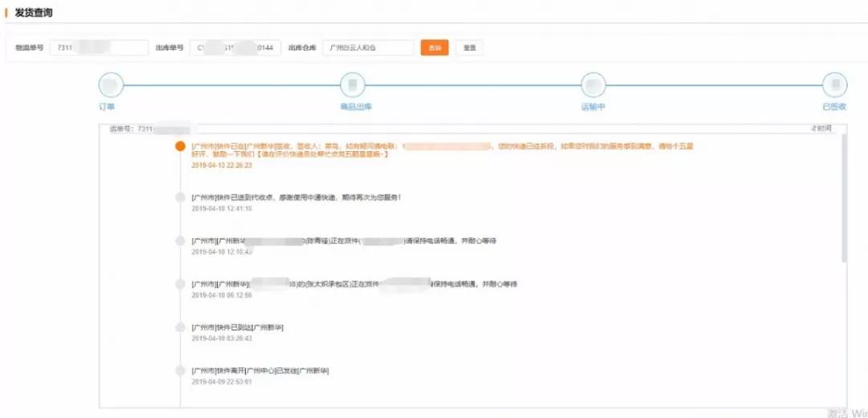Image resolution: width=868 pixels, height=418 pixels.
Task: Focus the 物流单号 input field
Action: coord(99,47)
